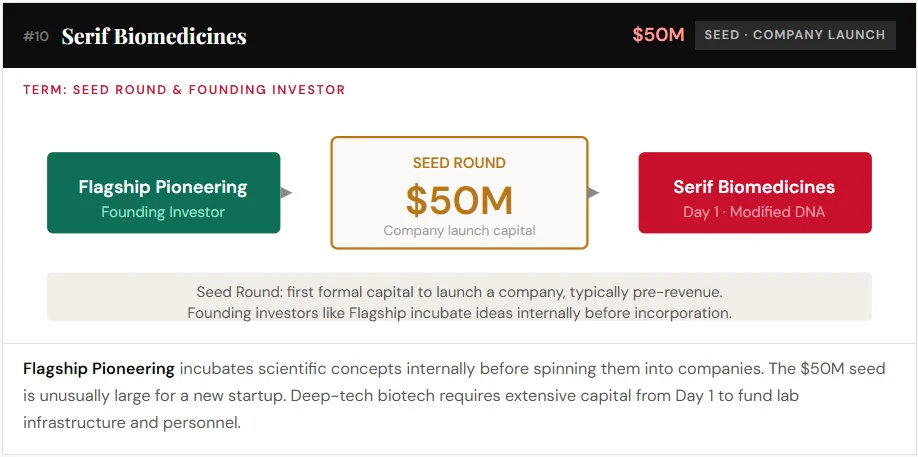This screenshot has width=918, height=457.
Task: Click the large orange $50M figure
Action: [459, 201]
